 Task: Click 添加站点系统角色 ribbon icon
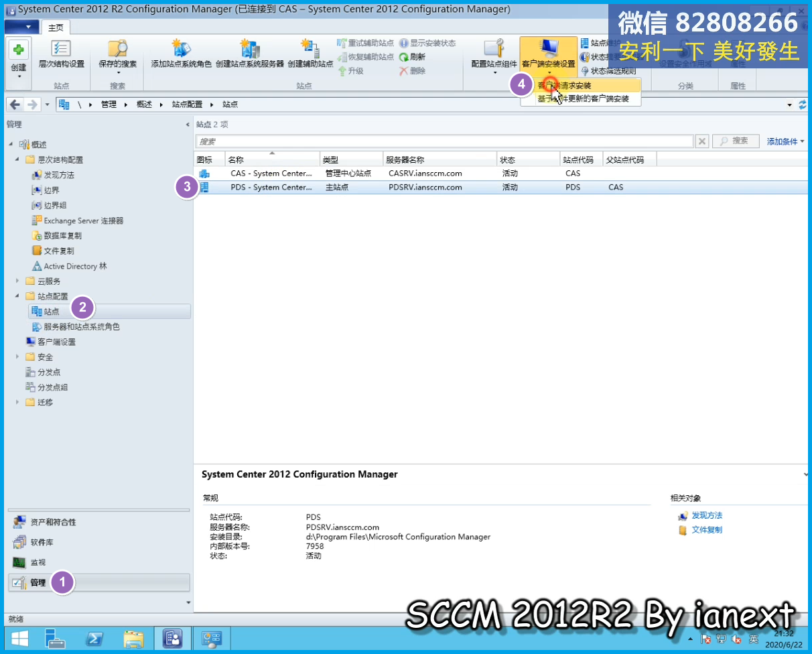click(x=181, y=55)
